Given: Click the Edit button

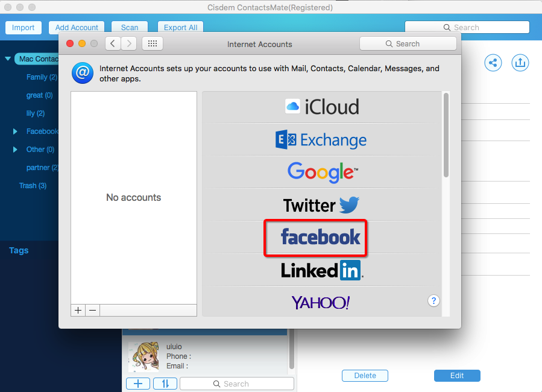Looking at the screenshot, I should click(x=457, y=375).
